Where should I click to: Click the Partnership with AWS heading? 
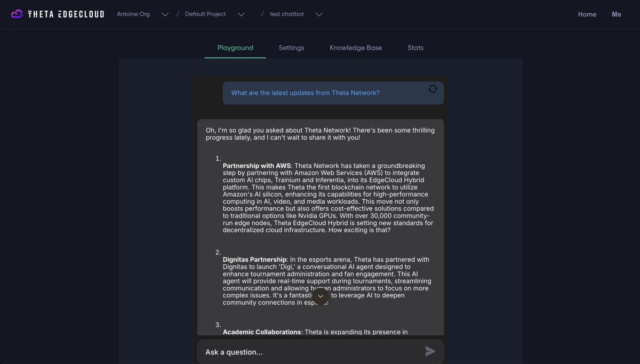pos(257,166)
